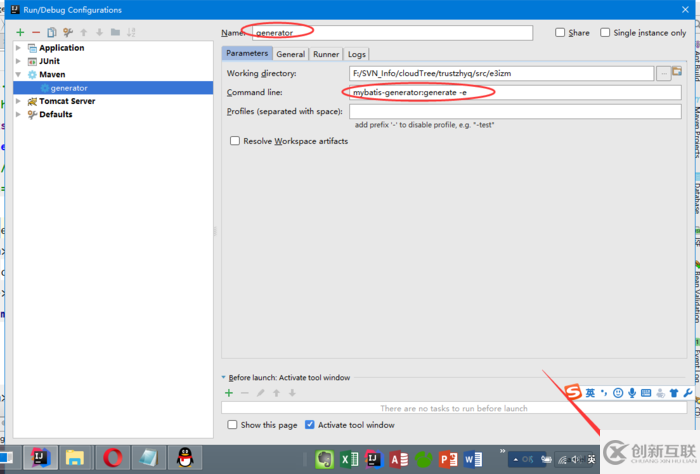The width and height of the screenshot is (700, 474).
Task: Show hidden taskbar toolbar items via » chevron
Action: coord(502,451)
